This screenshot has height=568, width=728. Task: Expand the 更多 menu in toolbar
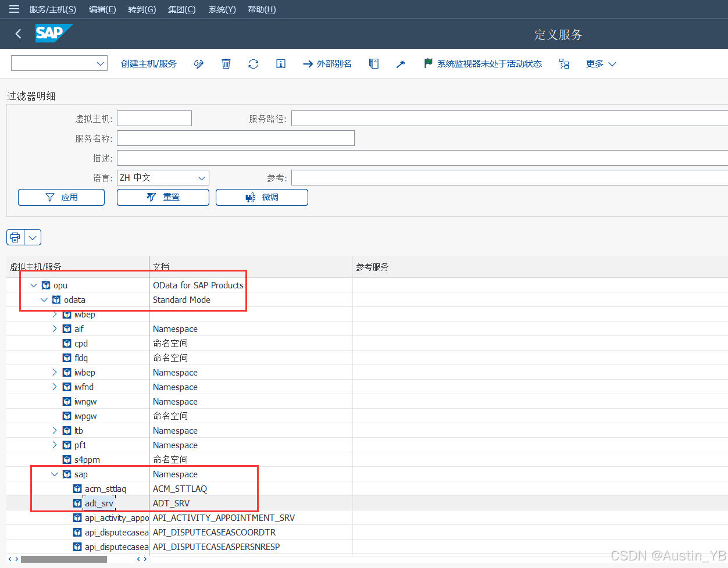tap(601, 64)
